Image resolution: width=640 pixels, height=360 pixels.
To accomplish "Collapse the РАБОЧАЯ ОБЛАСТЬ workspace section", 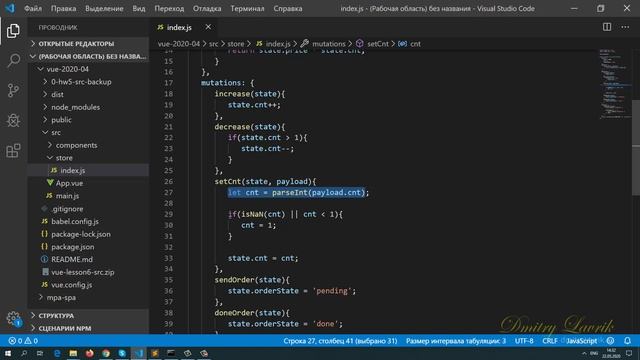I will point(88,56).
